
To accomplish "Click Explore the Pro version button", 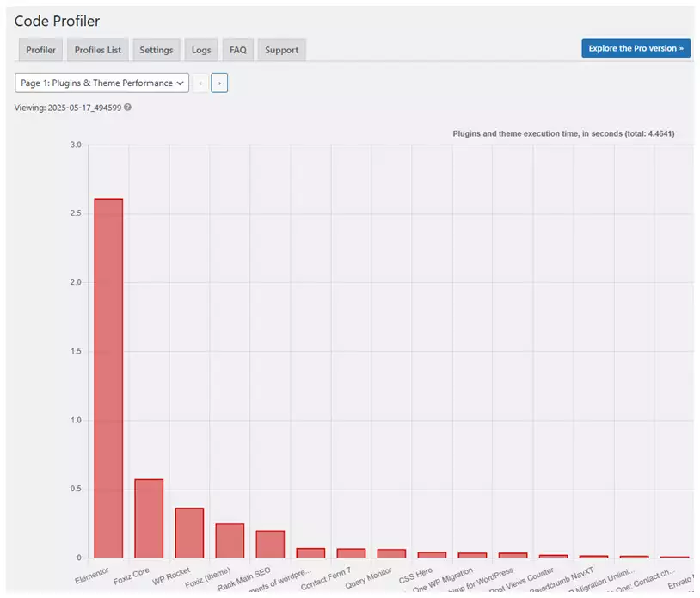I will (x=636, y=48).
